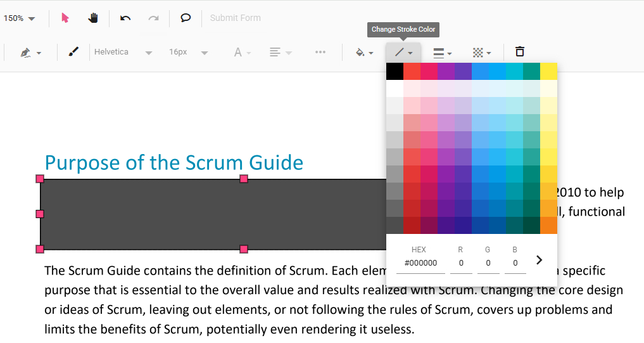The height and width of the screenshot is (343, 644).
Task: Open the stroke width lines dropdown
Action: [x=442, y=52]
